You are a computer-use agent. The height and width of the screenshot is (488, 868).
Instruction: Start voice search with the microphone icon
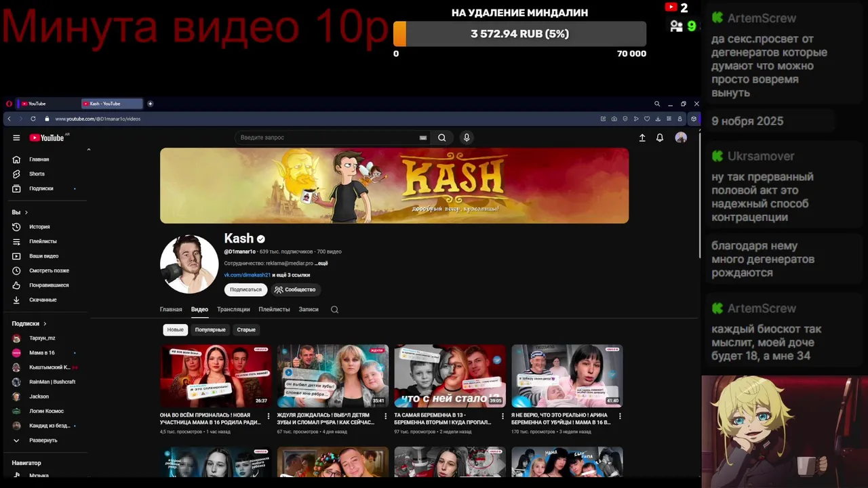[x=467, y=138]
